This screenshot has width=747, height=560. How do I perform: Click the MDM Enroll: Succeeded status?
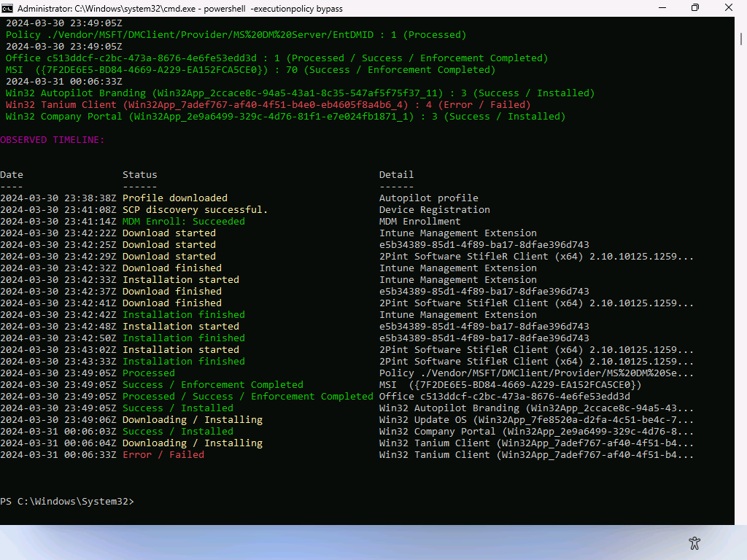click(x=184, y=222)
